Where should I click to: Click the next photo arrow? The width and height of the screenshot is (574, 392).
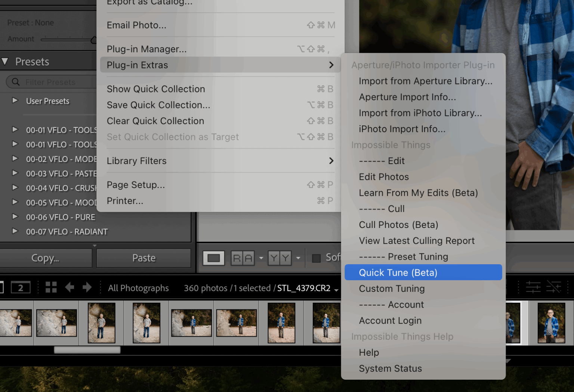pos(87,287)
